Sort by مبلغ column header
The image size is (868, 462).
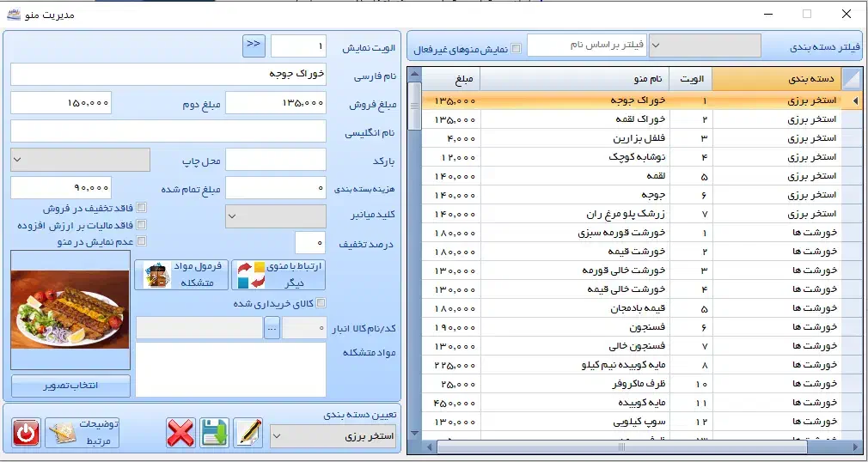[450, 79]
